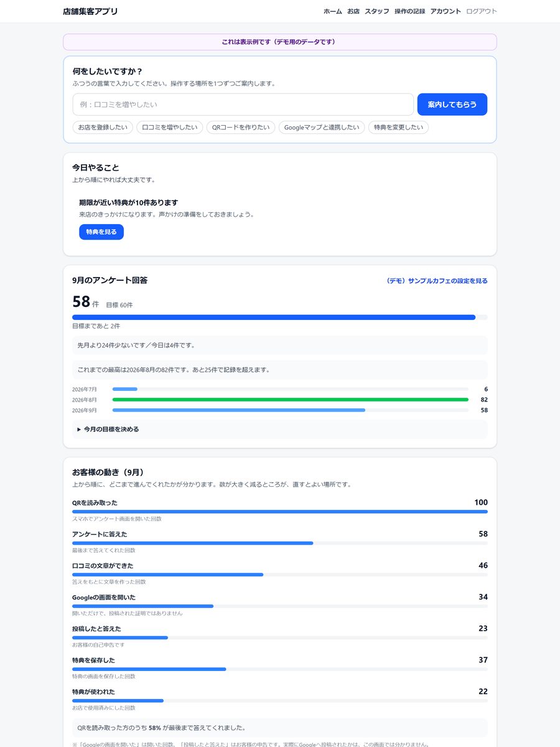Viewport: 560px width, 747px height.
Task: Pick the QRコードを作りたい suggestion chip
Action: [241, 128]
